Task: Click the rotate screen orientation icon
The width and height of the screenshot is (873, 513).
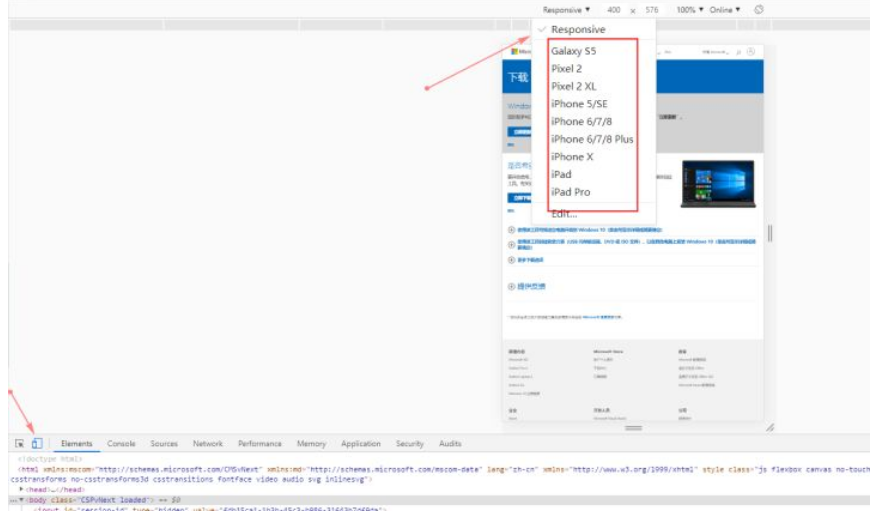Action: pyautogui.click(x=759, y=10)
